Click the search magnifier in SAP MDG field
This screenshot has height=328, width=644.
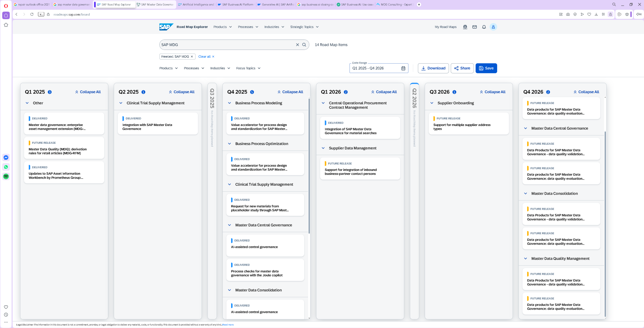[304, 45]
